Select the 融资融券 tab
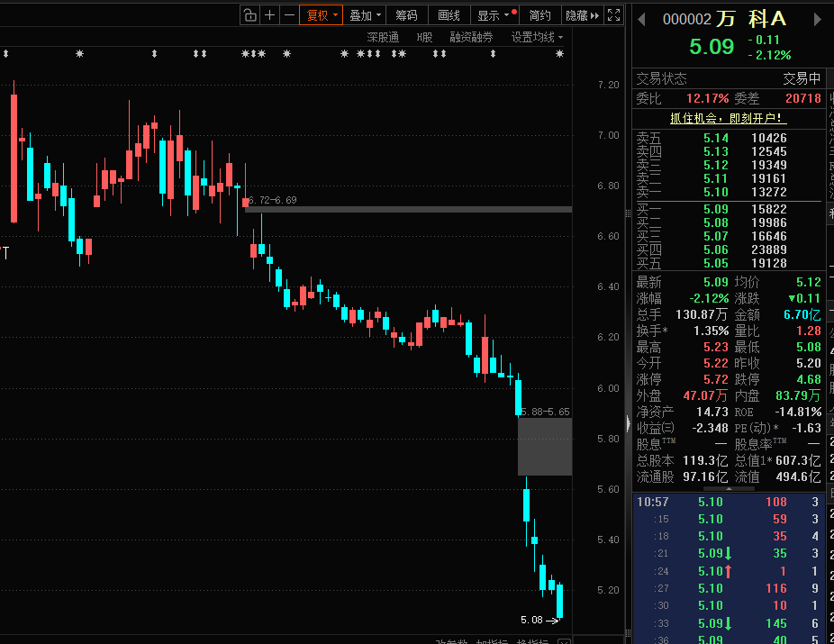The width and height of the screenshot is (834, 644). point(471,37)
